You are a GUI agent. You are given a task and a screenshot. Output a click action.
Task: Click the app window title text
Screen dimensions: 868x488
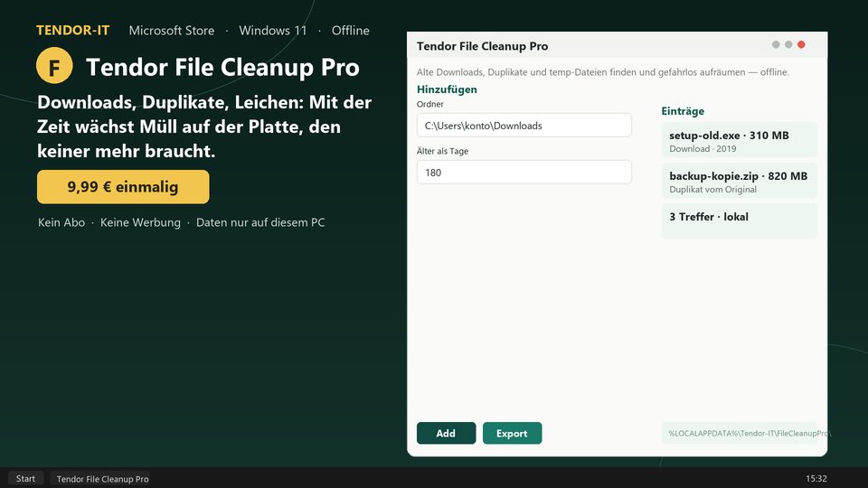pyautogui.click(x=482, y=46)
